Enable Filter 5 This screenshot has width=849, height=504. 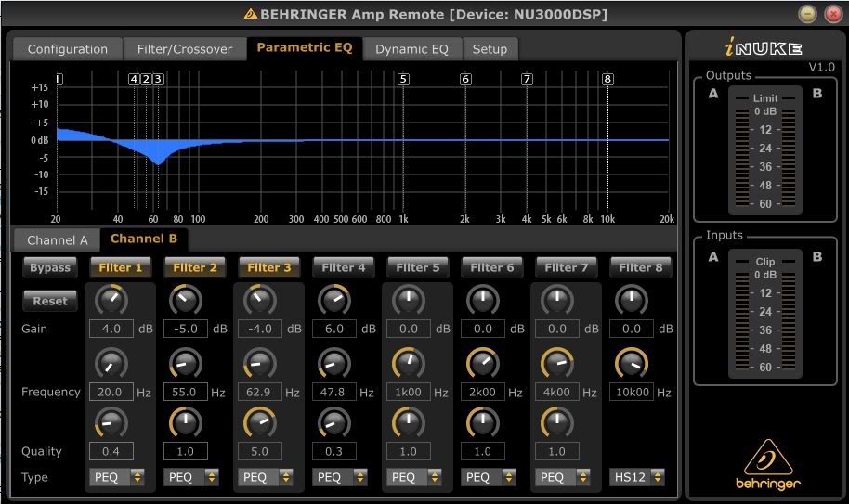coord(417,267)
